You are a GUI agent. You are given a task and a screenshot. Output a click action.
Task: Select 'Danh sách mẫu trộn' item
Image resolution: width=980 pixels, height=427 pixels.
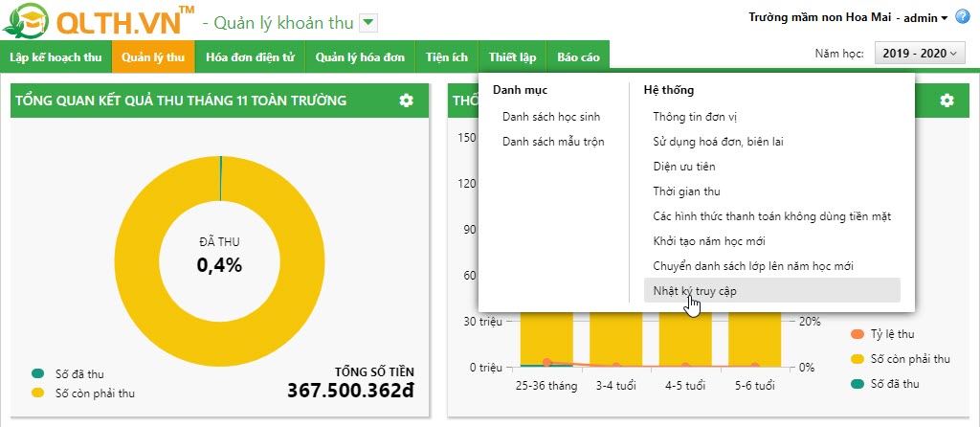click(x=552, y=142)
